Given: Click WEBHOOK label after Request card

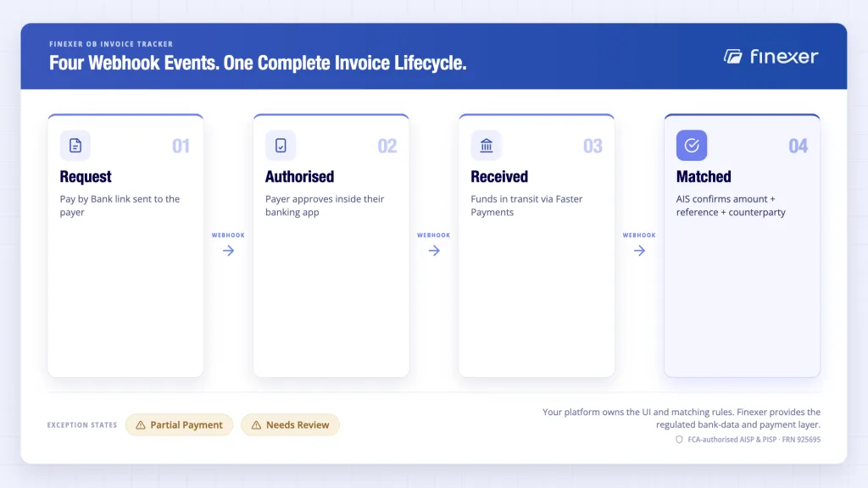Looking at the screenshot, I should pyautogui.click(x=228, y=236).
